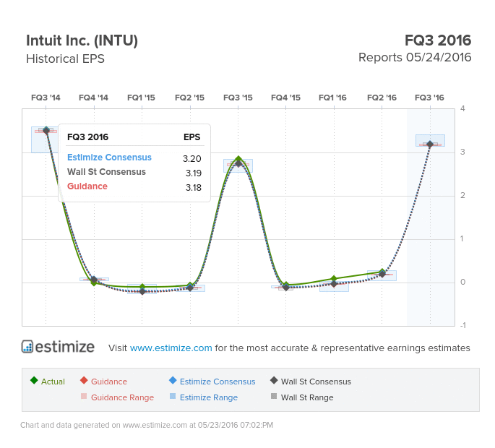
Task: Click the estimize logo icon
Action: coord(27,346)
